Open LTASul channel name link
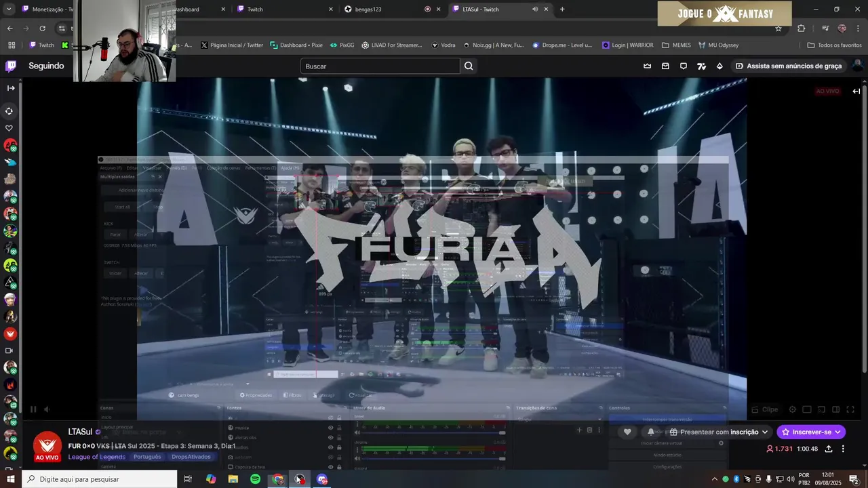The width and height of the screenshot is (868, 488). [x=80, y=432]
